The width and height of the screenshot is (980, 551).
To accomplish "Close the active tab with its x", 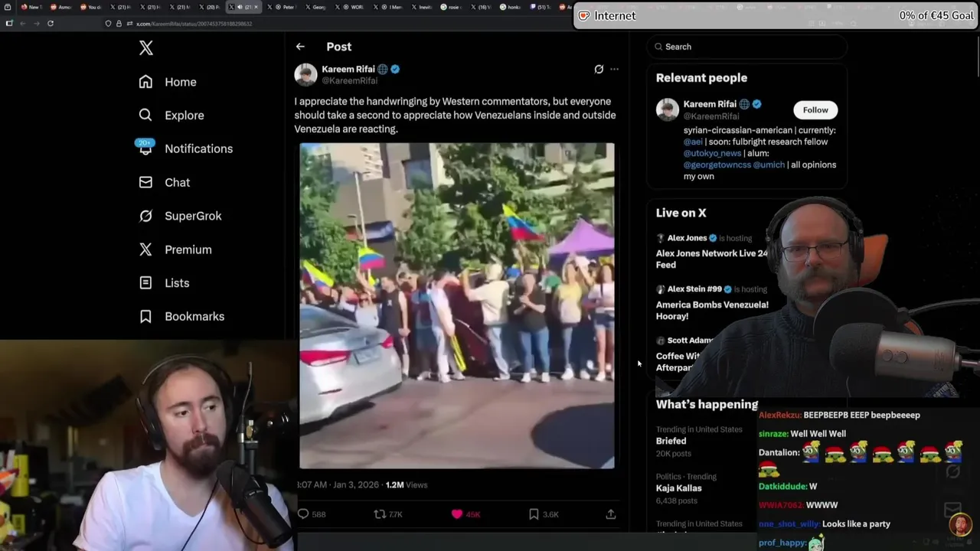I will pyautogui.click(x=256, y=7).
